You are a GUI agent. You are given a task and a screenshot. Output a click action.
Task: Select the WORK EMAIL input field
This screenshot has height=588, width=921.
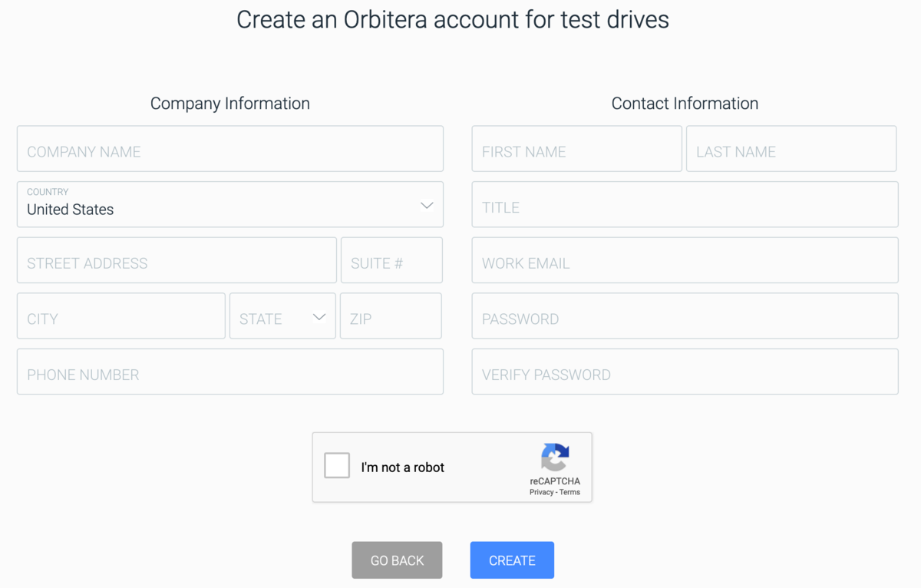685,259
